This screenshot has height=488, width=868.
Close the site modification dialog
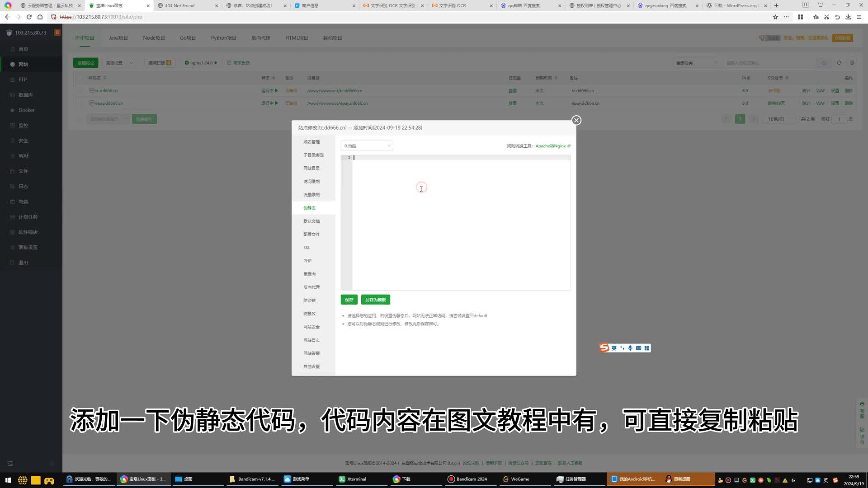[576, 120]
